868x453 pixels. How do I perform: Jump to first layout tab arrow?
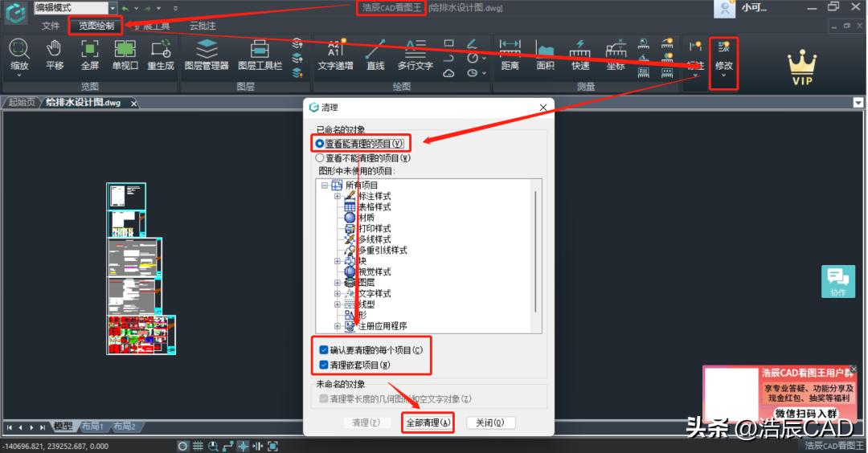click(x=10, y=427)
